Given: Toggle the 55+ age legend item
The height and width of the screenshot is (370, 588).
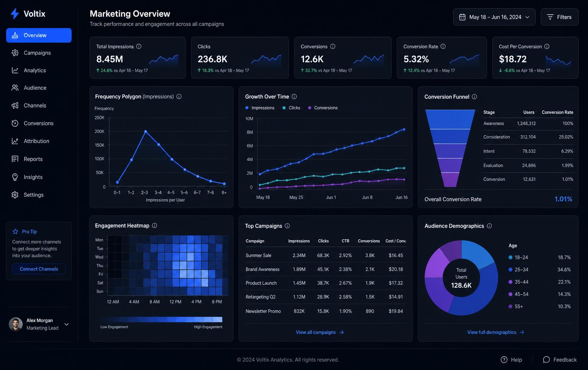Looking at the screenshot, I should pos(516,306).
